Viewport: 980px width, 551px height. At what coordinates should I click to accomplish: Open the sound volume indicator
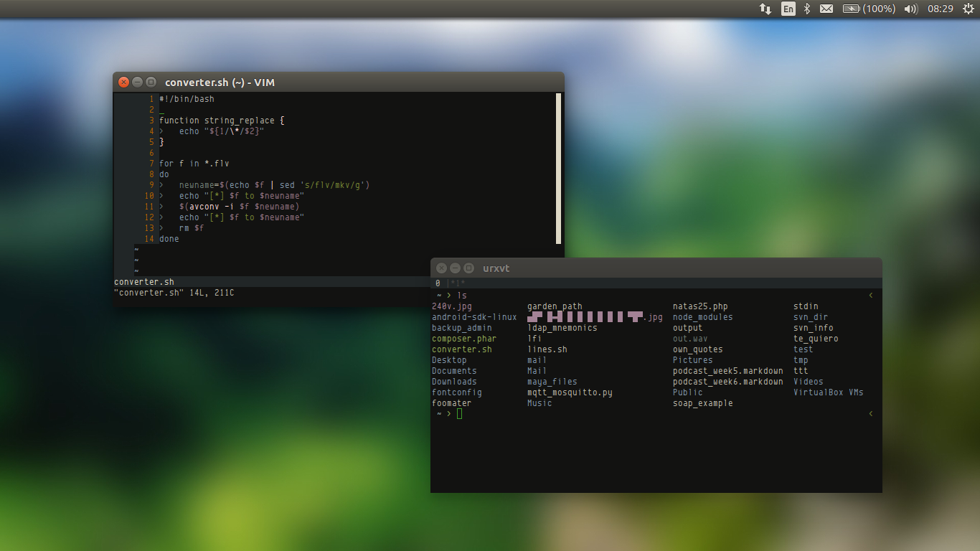pos(911,9)
